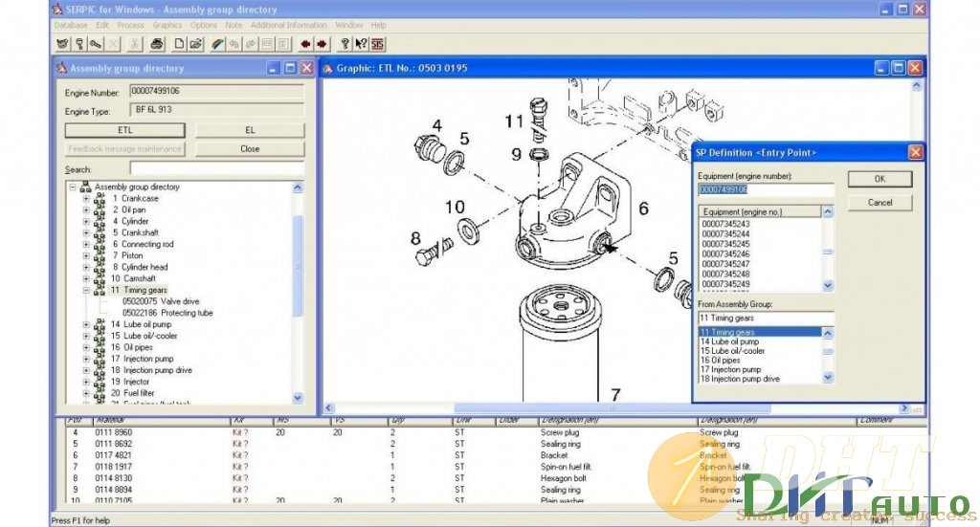Image resolution: width=980 pixels, height=527 pixels.
Task: Open the Additional Information menu
Action: tap(289, 25)
